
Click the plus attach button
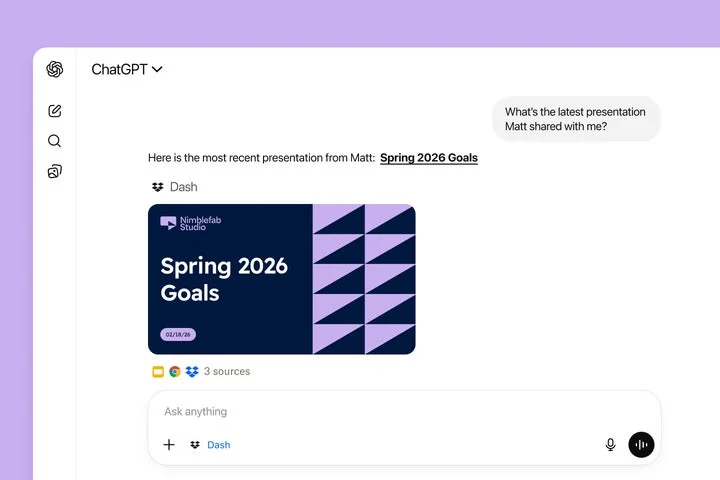click(x=169, y=445)
